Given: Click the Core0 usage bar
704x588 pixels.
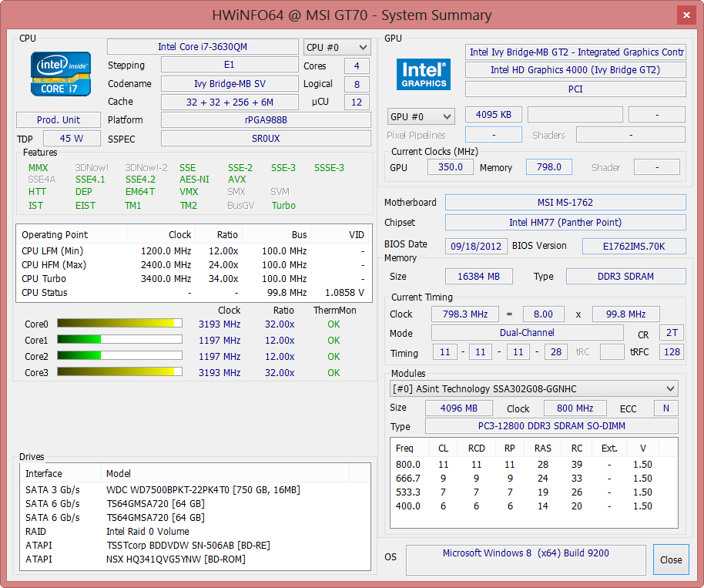Looking at the screenshot, I should 120,324.
